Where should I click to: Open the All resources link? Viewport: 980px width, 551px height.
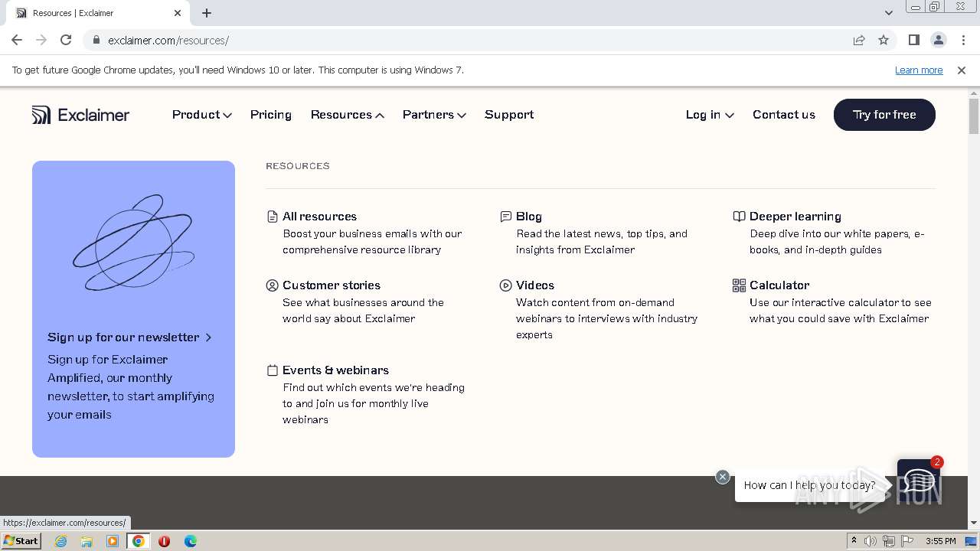tap(319, 217)
